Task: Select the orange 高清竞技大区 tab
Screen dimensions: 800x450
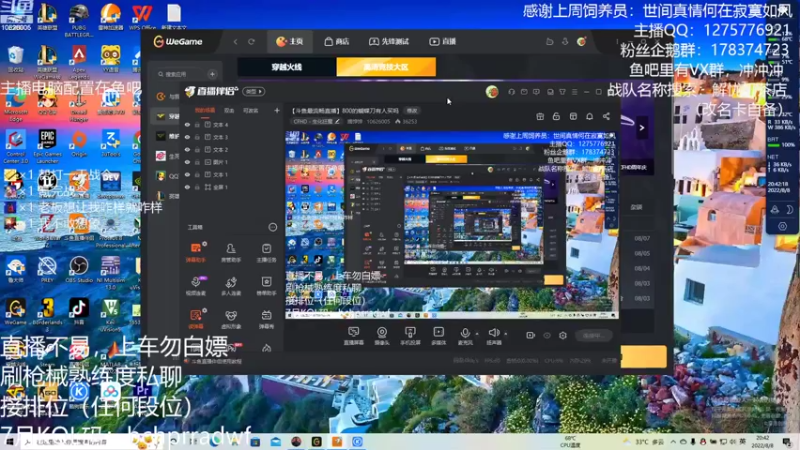Action: tap(386, 67)
